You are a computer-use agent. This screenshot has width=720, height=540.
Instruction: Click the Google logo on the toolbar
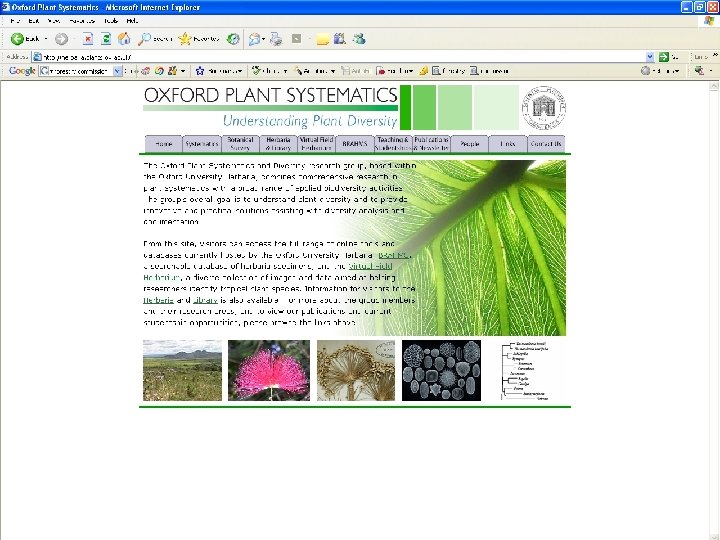pyautogui.click(x=22, y=71)
